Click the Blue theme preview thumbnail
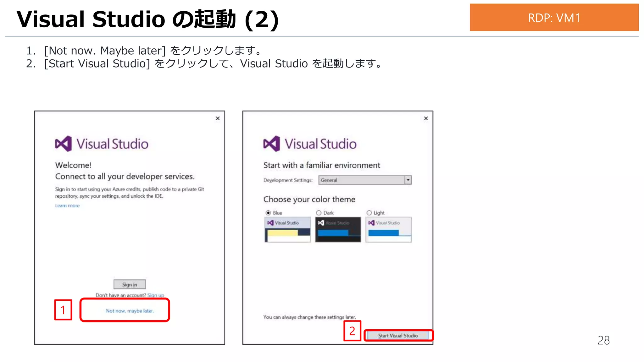This screenshot has width=644, height=362. click(x=287, y=229)
